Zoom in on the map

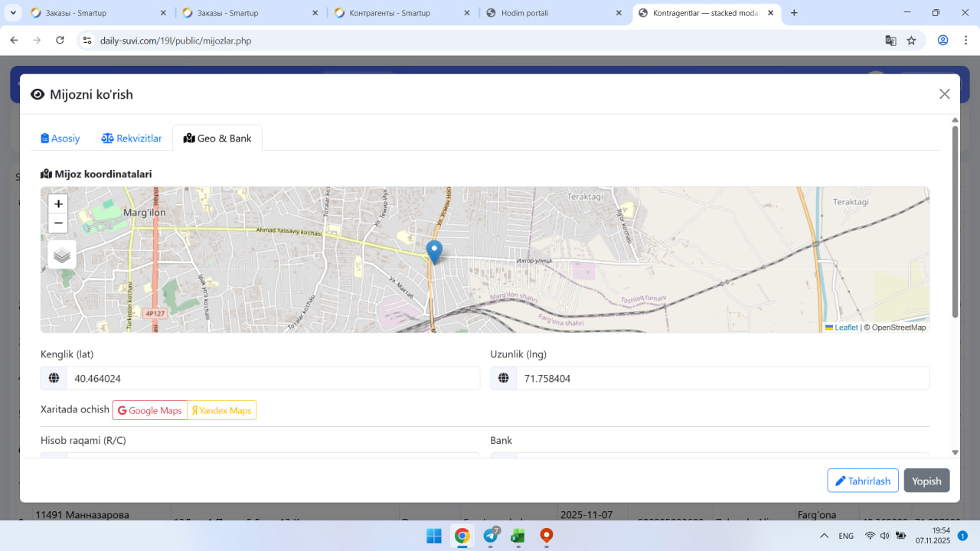[58, 204]
